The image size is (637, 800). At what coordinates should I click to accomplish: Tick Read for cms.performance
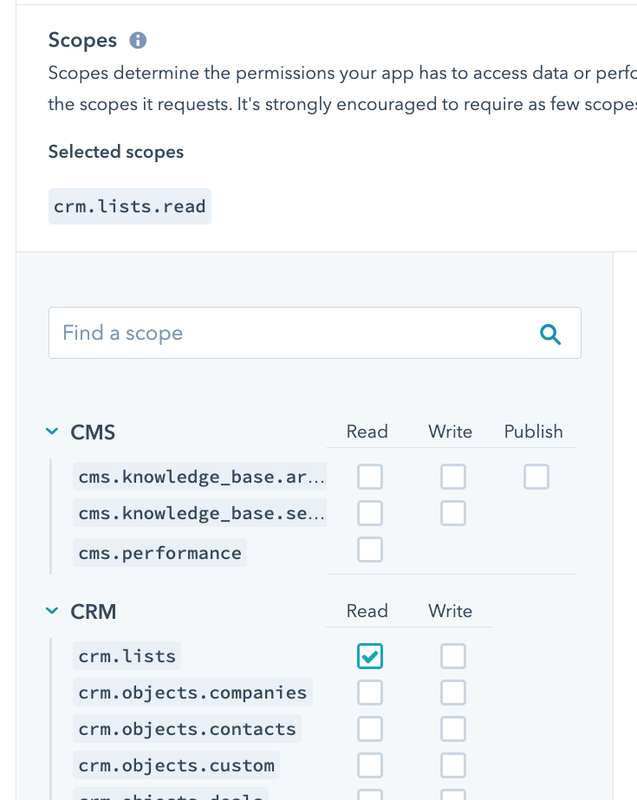370,549
